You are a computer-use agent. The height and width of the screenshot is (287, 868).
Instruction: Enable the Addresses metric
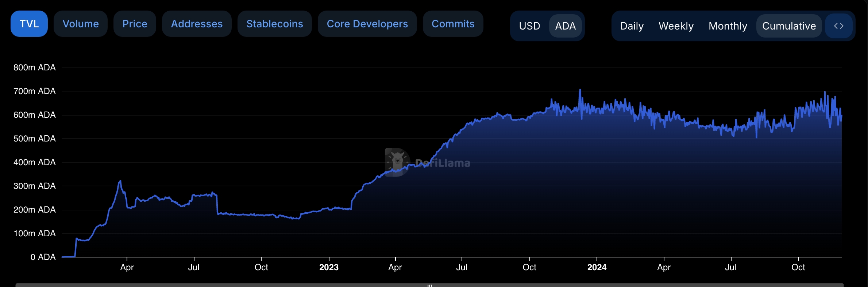(x=197, y=24)
